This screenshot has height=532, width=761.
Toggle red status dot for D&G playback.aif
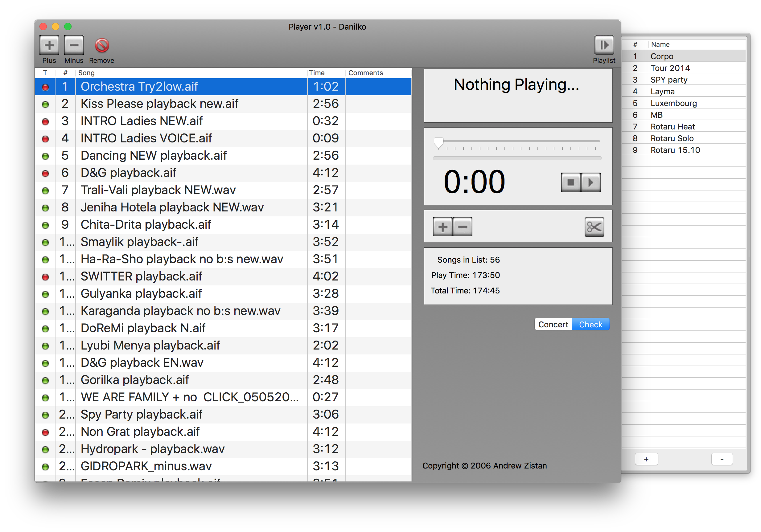tap(45, 173)
